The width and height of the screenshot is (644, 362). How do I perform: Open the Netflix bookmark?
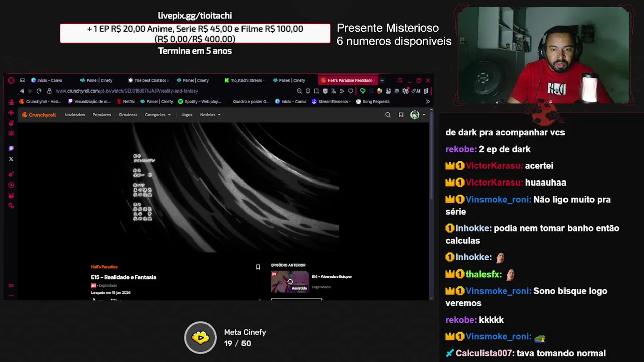[126, 101]
